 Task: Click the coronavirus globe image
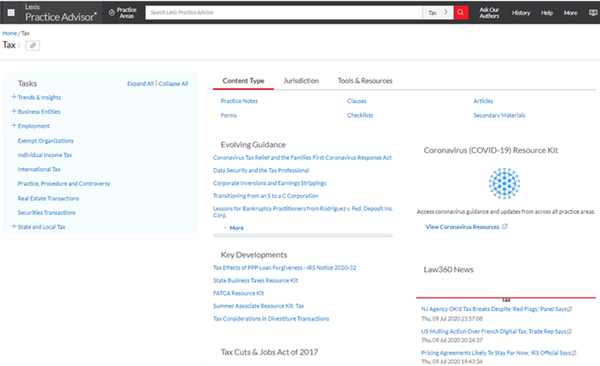pyautogui.click(x=504, y=183)
